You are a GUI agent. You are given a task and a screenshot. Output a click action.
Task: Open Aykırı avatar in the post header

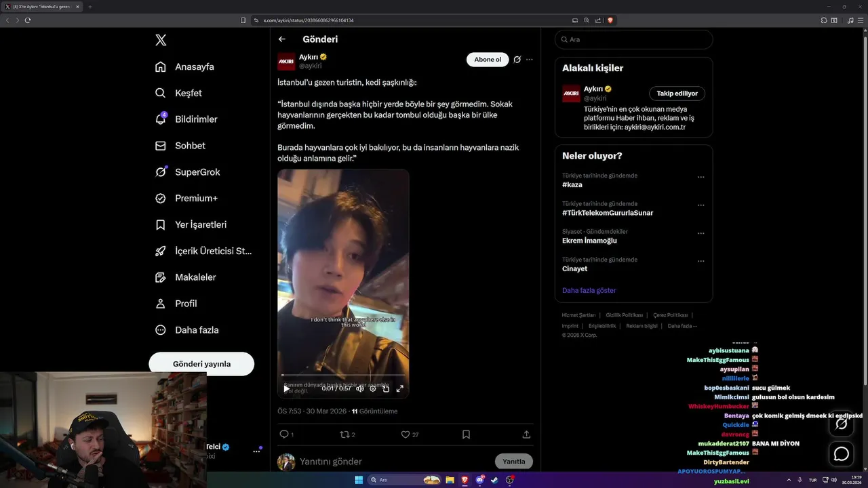[x=286, y=62]
